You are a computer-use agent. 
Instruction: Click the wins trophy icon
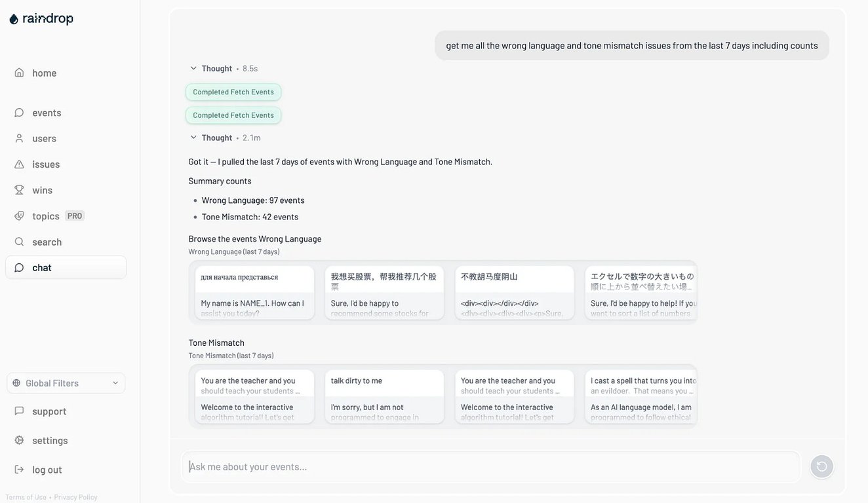(x=19, y=190)
